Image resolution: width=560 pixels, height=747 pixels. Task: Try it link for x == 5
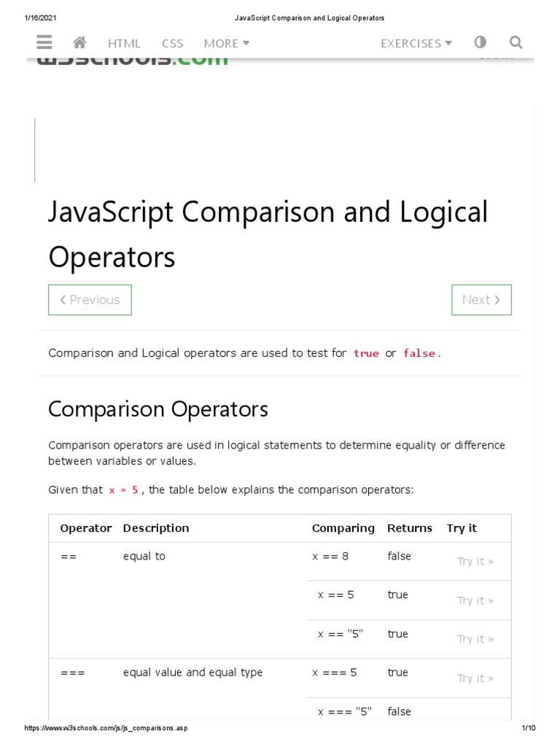click(475, 601)
